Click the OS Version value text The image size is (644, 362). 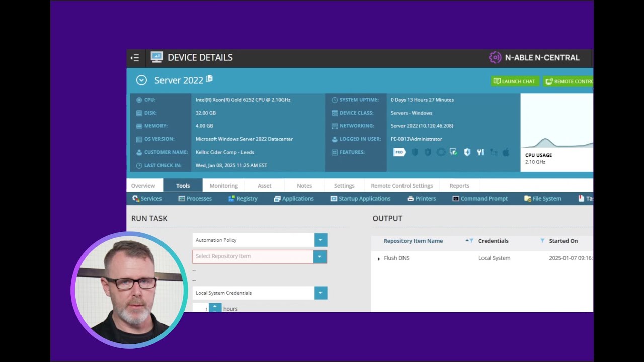[x=244, y=139]
